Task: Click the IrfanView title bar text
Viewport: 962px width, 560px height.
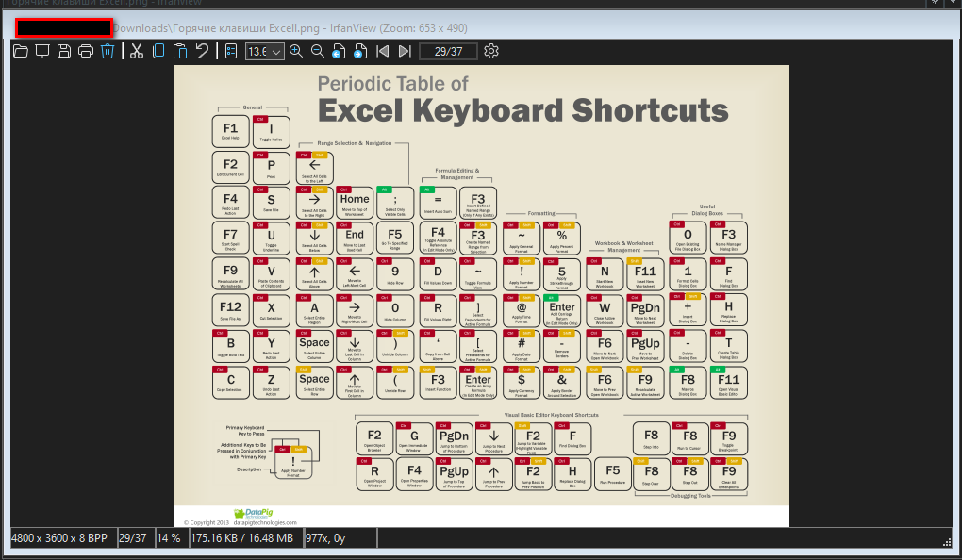Action: pos(290,28)
